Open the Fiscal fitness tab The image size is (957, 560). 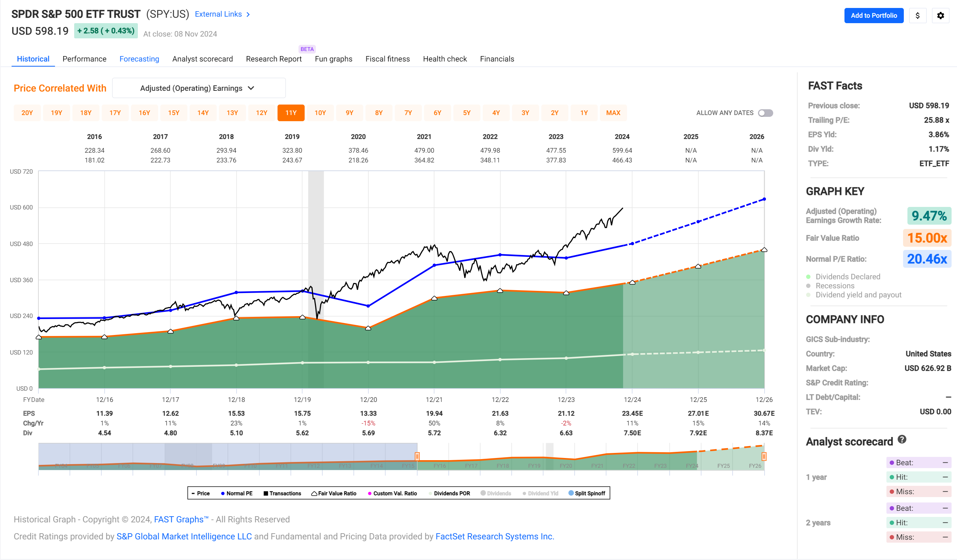tap(388, 59)
